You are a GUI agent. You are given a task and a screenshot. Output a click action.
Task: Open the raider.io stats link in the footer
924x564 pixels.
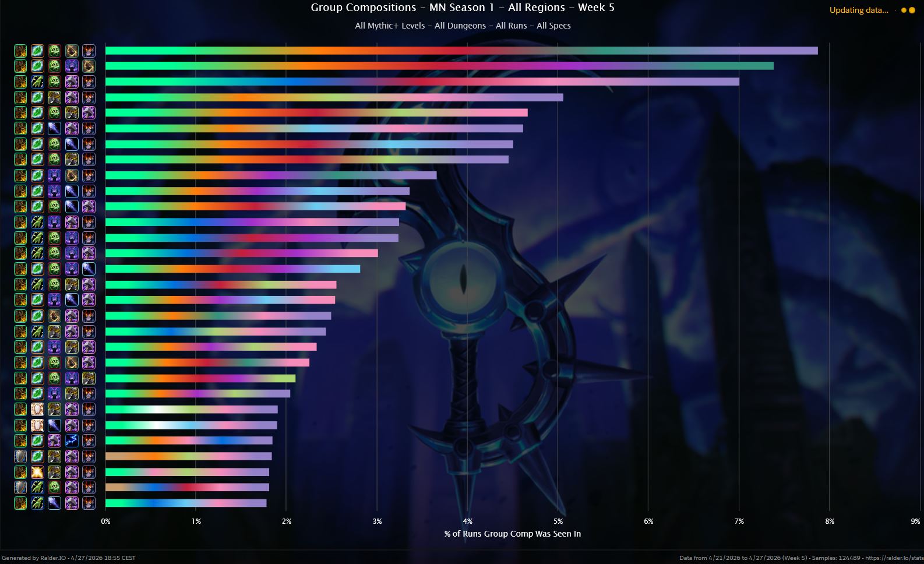tap(894, 558)
